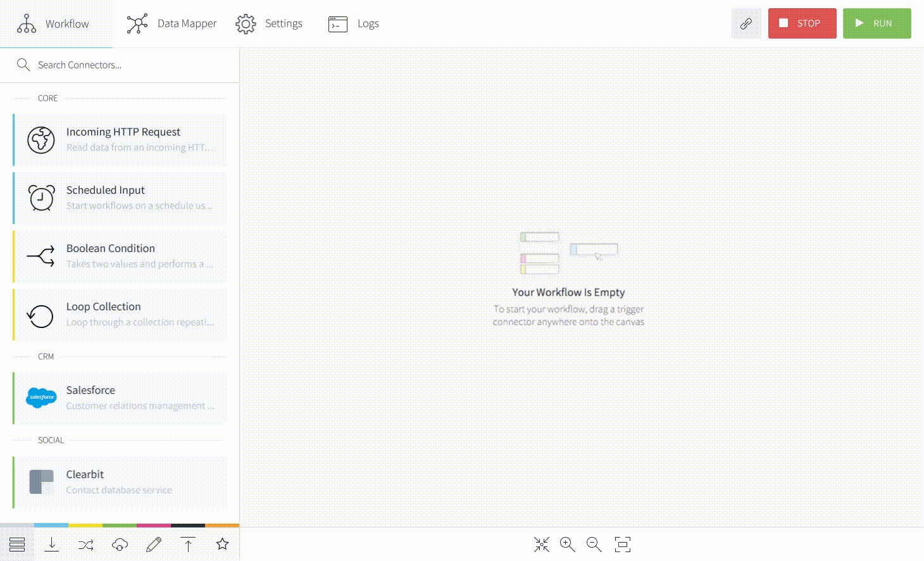This screenshot has height=561, width=924.
Task: Click the search magnifier icon
Action: pyautogui.click(x=23, y=65)
